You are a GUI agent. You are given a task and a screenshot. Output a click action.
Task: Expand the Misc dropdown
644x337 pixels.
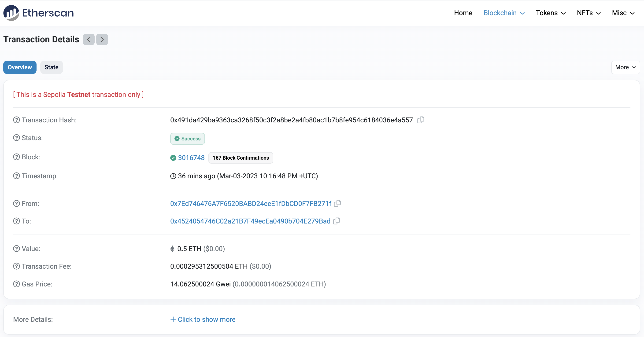623,13
